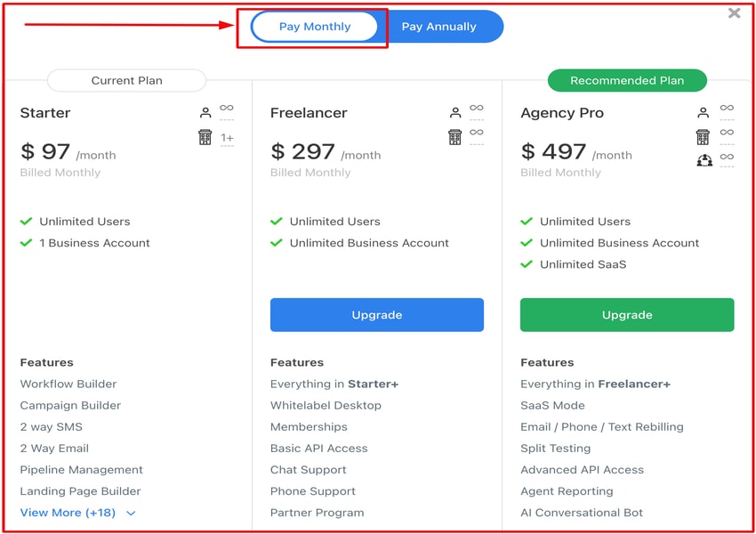Upgrade to the Agency Pro plan
Screen dimensions: 756x534
coord(627,315)
